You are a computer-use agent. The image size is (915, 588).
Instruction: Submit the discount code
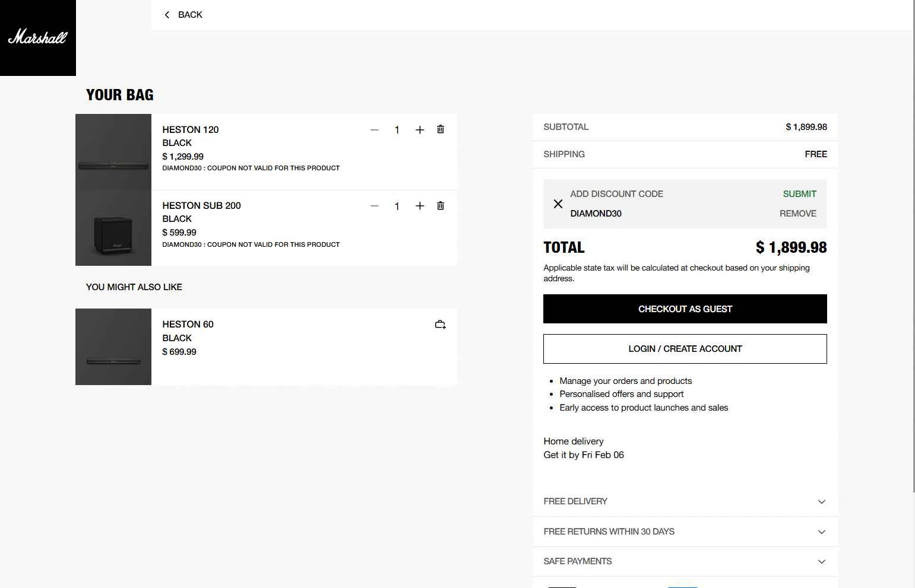(799, 194)
